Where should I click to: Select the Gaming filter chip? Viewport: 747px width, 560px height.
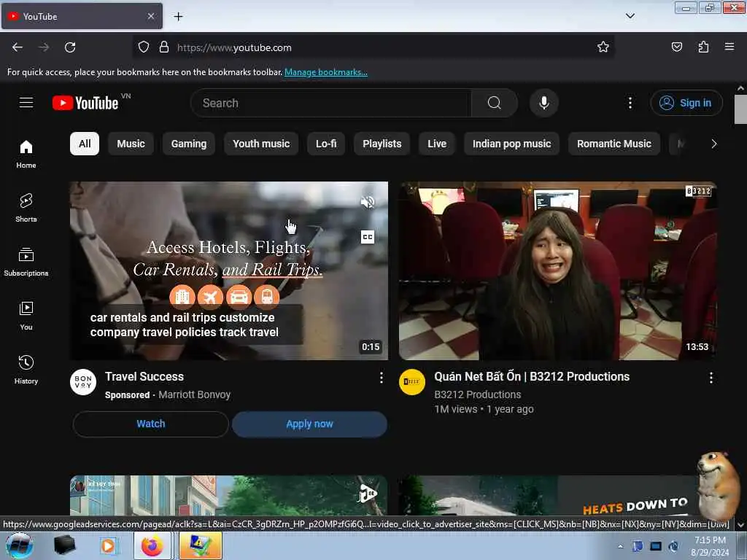[x=189, y=144]
